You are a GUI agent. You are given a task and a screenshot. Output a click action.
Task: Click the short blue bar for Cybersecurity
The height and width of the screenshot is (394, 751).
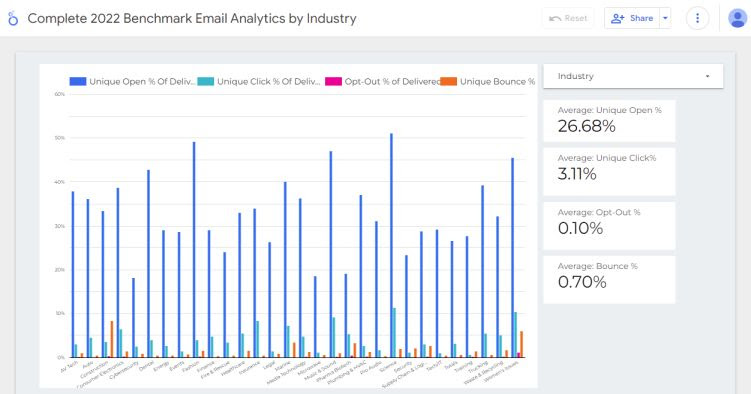pyautogui.click(x=133, y=318)
